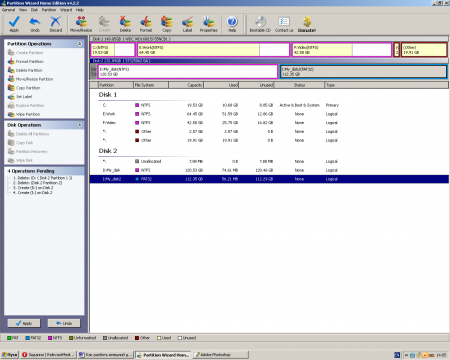Image resolution: width=450 pixels, height=360 pixels.
Task: Select the E:Work partition row
Action: click(269, 114)
